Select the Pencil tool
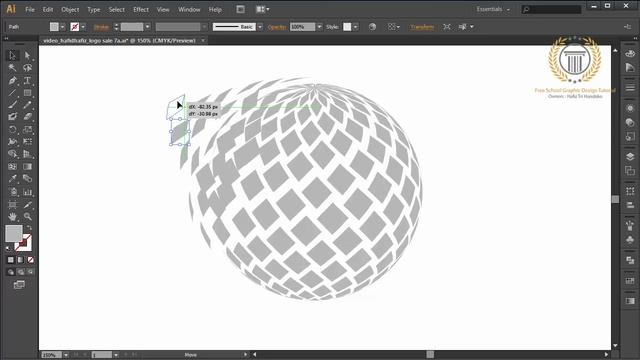This screenshot has height=360, width=640. [27, 105]
